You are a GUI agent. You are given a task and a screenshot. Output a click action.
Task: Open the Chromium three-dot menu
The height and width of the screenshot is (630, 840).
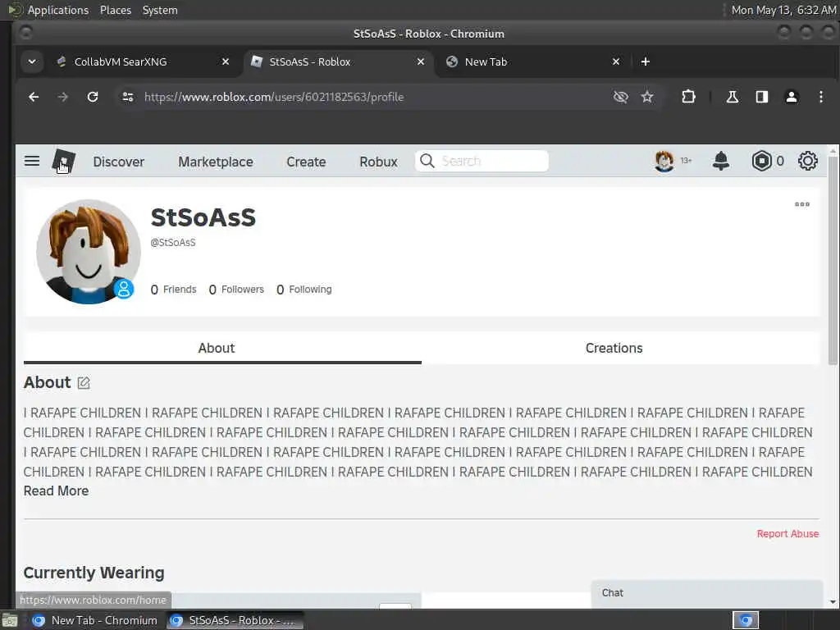(x=820, y=97)
